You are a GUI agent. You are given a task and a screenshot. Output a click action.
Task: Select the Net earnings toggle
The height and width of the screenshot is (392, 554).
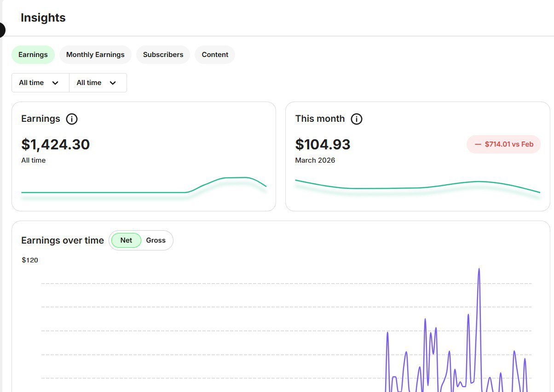[126, 240]
